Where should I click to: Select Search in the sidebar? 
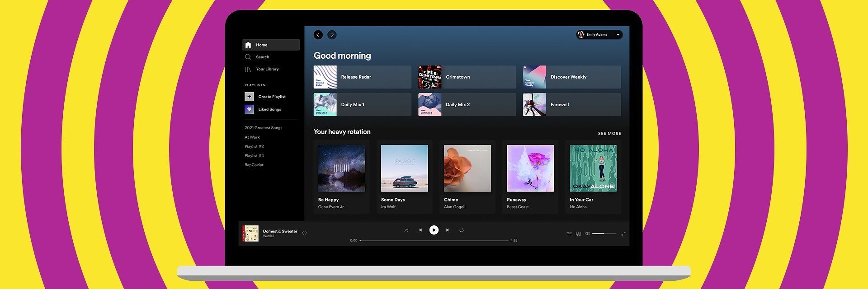pos(262,57)
